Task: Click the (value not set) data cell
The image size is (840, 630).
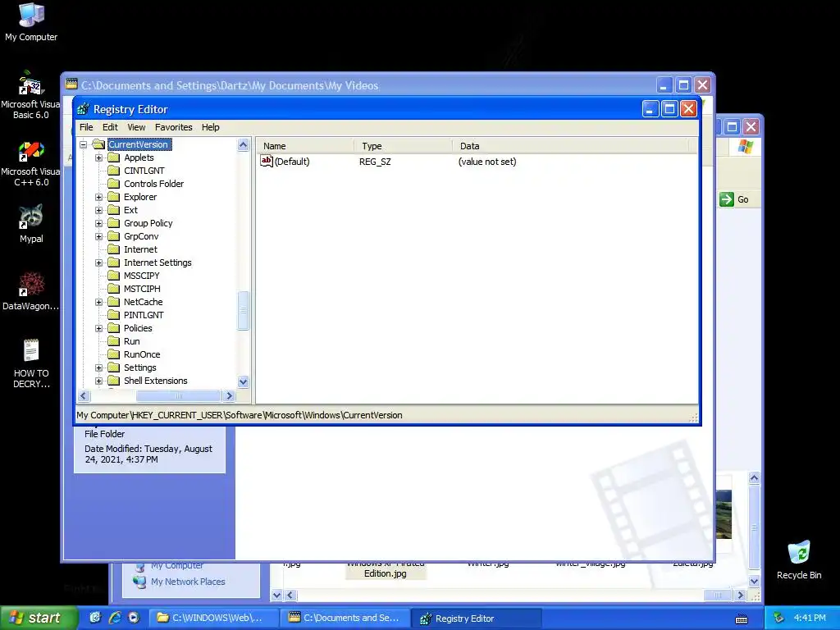Action: coord(487,162)
